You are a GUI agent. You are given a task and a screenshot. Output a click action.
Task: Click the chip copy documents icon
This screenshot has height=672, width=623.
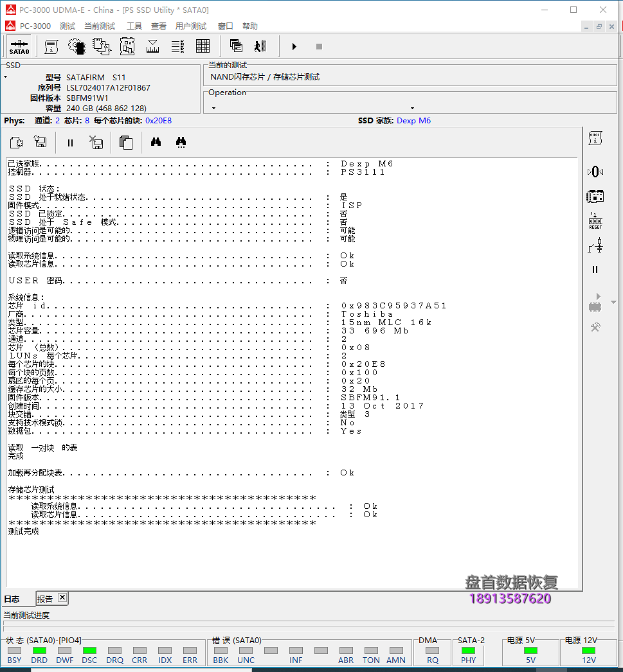pos(102,47)
